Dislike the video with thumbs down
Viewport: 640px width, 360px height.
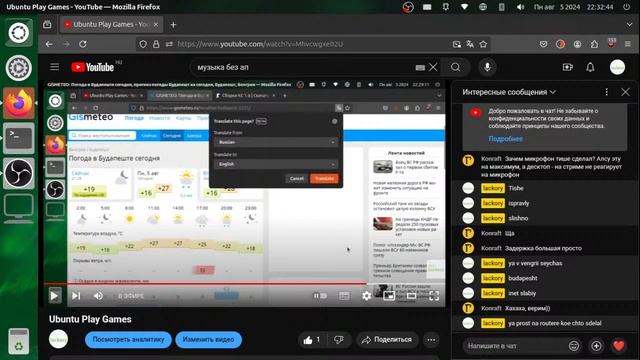coord(339,340)
